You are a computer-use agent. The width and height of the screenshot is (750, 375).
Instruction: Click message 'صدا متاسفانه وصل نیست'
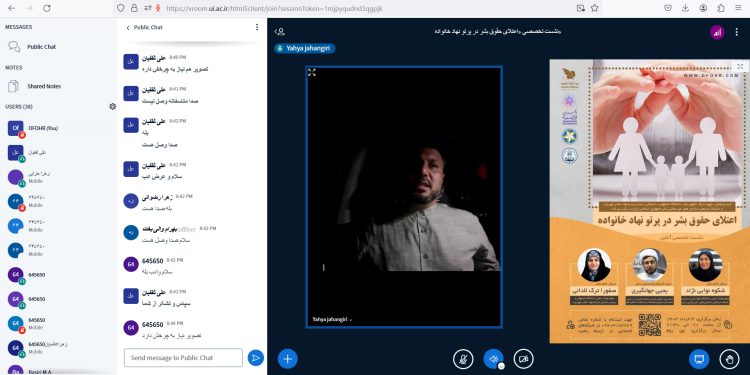click(170, 101)
